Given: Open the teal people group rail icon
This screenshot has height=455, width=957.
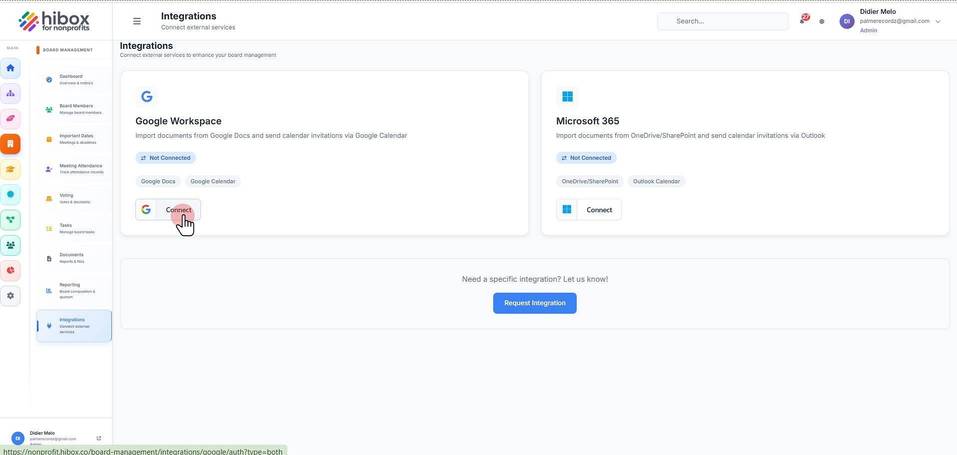Looking at the screenshot, I should tap(10, 245).
